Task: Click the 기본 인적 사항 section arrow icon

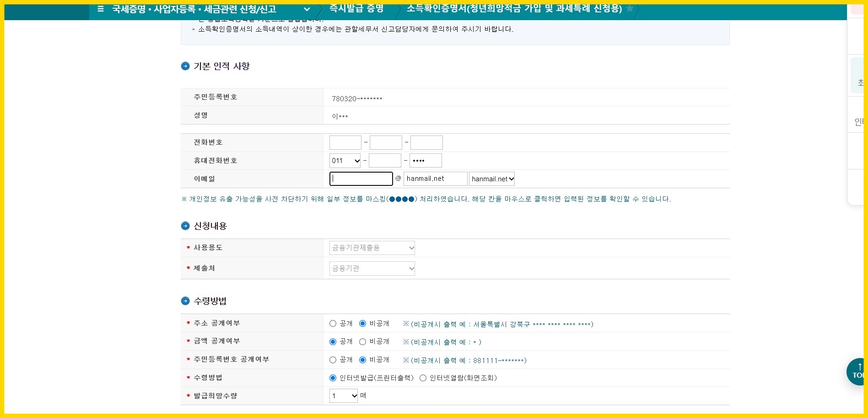Action: pos(185,66)
